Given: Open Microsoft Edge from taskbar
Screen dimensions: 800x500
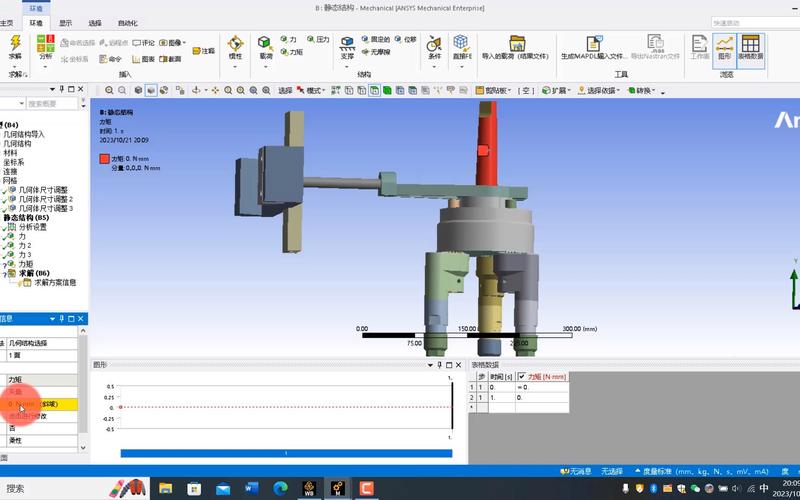Looking at the screenshot, I should pos(280,488).
